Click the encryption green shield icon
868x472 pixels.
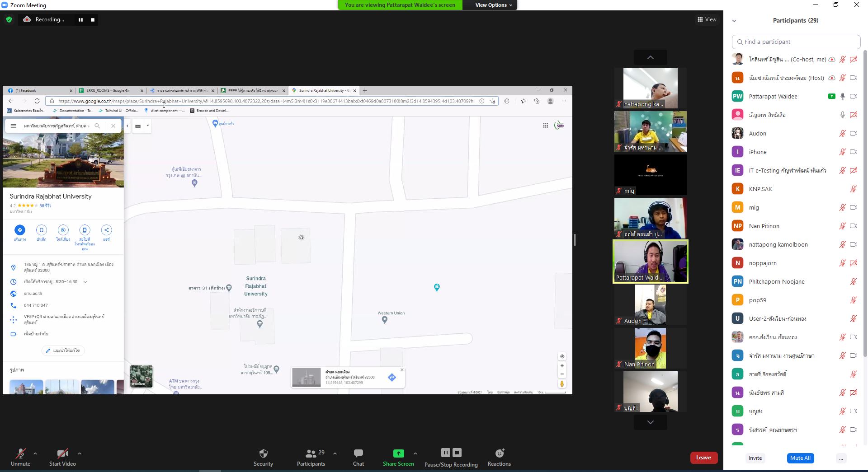click(x=9, y=19)
